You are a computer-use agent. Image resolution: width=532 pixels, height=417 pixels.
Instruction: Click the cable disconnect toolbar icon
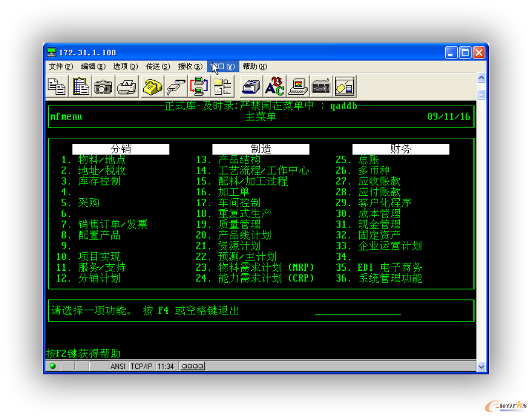coord(176,87)
